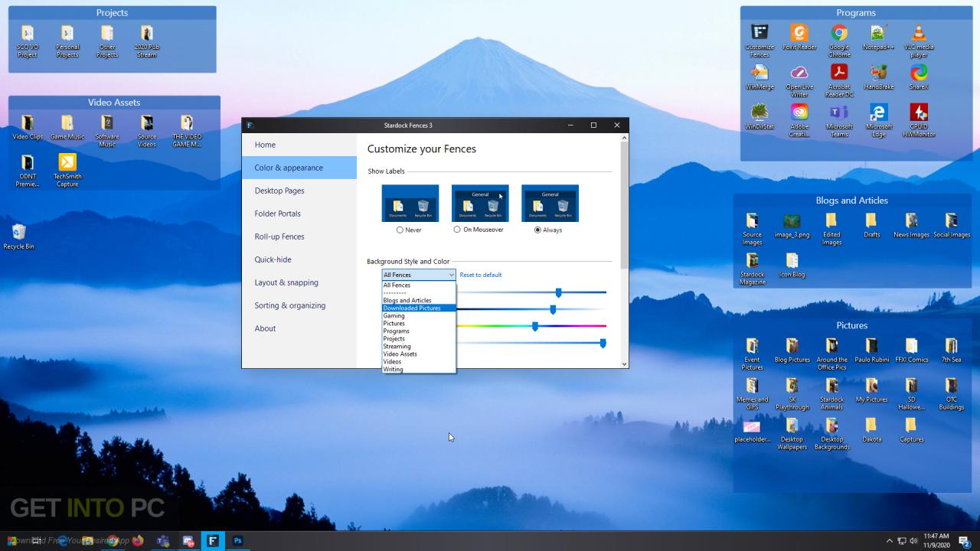
Task: Choose Streaming in dropdown list
Action: coord(419,346)
